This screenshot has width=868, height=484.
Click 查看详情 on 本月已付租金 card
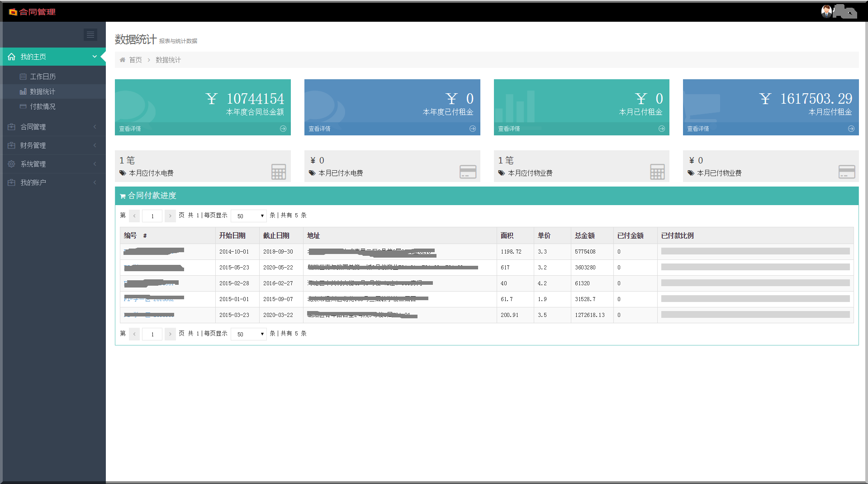point(509,129)
